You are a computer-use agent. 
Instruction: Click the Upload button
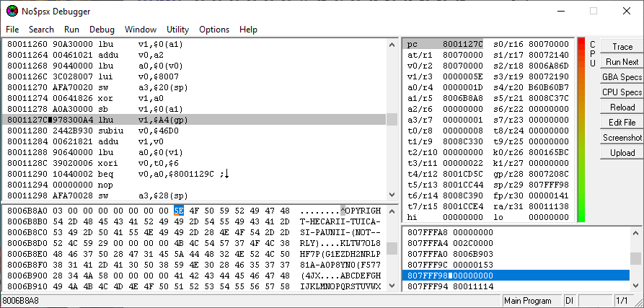pos(622,153)
